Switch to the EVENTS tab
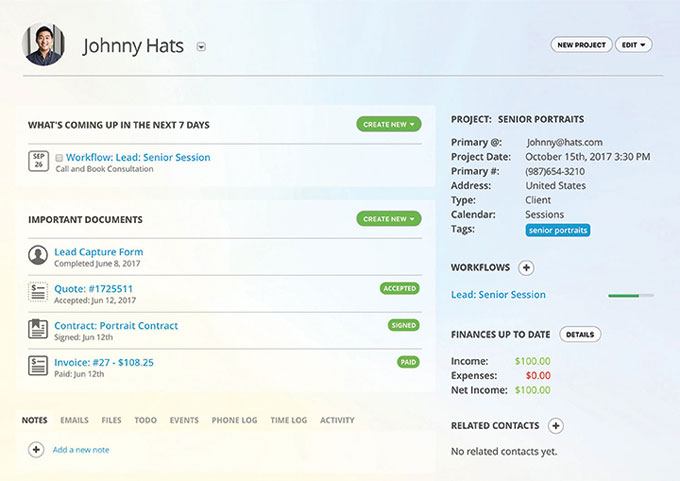Screen dimensions: 680x481 184,420
